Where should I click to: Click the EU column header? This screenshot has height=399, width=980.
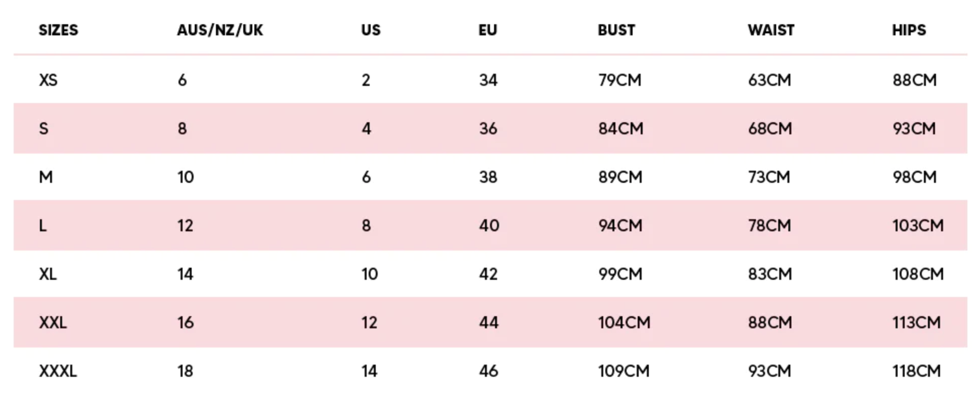pos(487,30)
